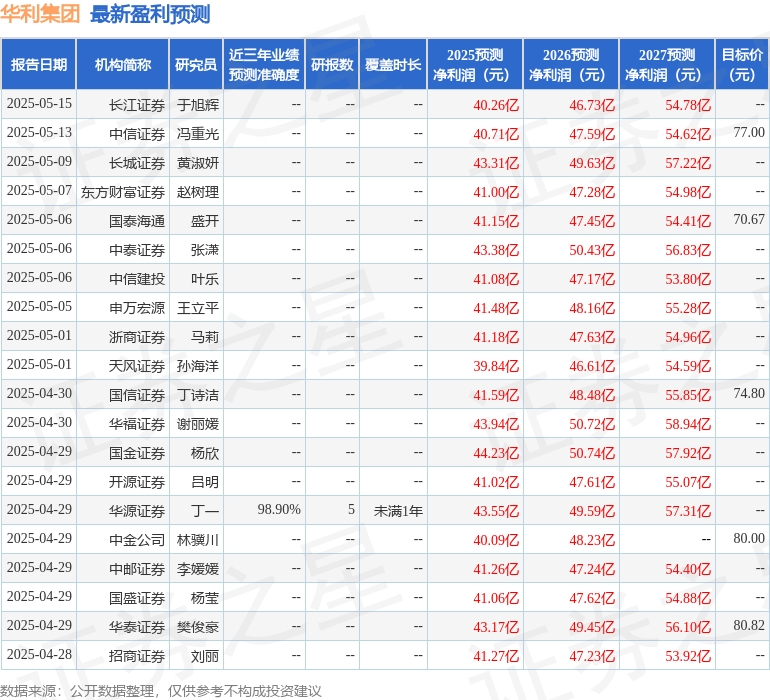Viewport: 770px width, 700px height.
Task: Click the 2027预测净利润 column header
Action: tap(667, 65)
